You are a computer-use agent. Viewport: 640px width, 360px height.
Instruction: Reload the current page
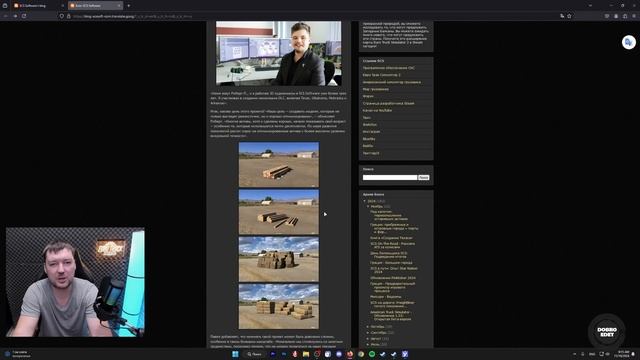pos(24,16)
